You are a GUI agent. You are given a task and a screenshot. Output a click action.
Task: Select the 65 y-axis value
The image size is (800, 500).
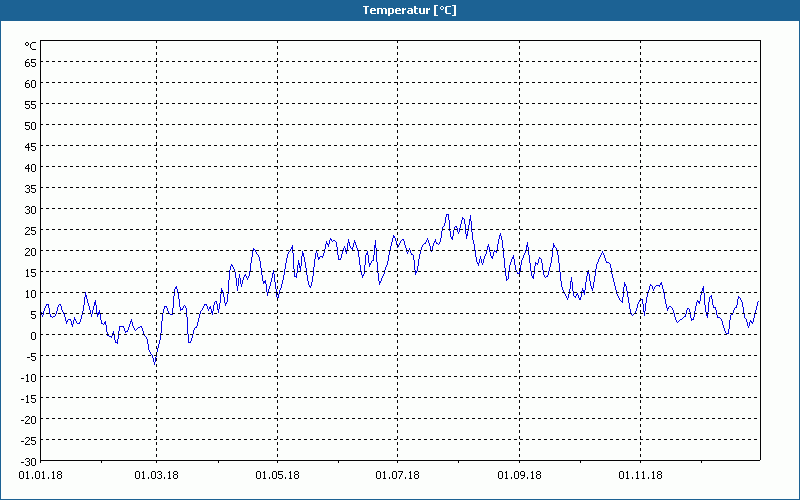pos(31,63)
